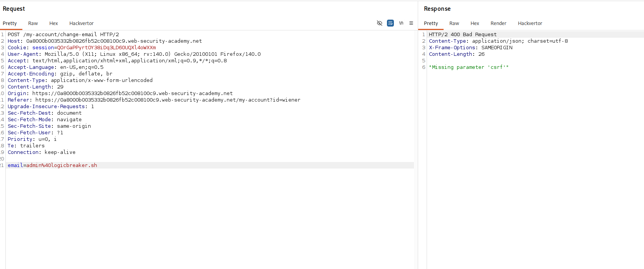Screen dimensions: 644x269
Task: Click the response Content-Length: 26 line
Action: coord(457,54)
